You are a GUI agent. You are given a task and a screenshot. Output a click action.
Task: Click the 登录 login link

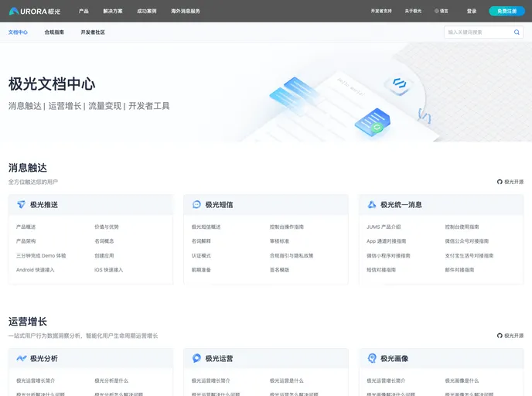tap(472, 11)
